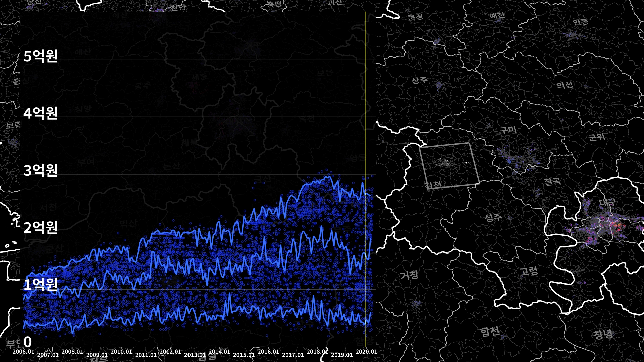Click the 5억원 y-axis label
This screenshot has height=362, width=644.
pos(41,56)
